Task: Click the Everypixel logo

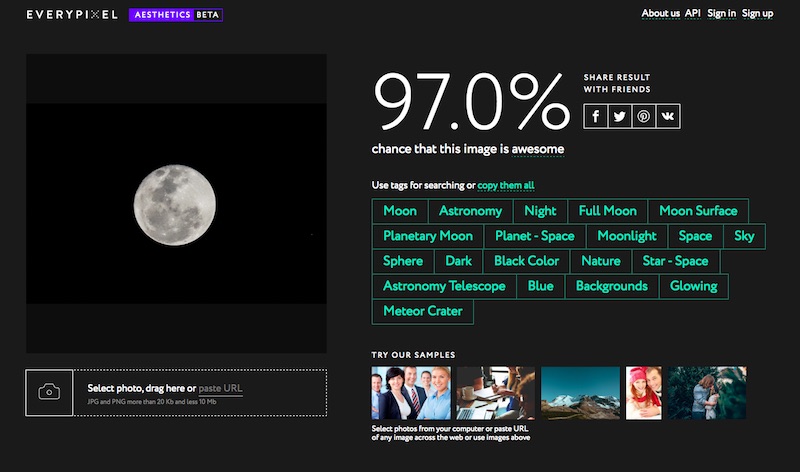Action: (72, 15)
